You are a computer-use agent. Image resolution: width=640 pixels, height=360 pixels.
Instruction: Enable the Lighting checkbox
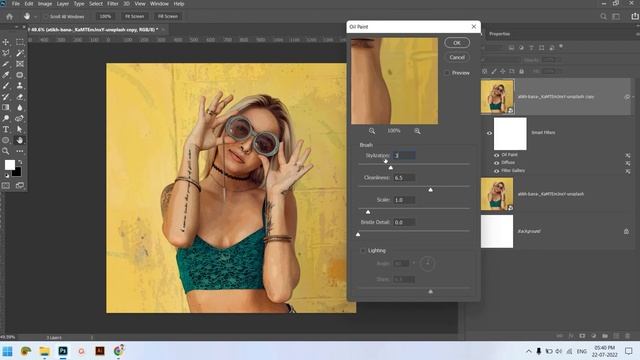pos(362,251)
